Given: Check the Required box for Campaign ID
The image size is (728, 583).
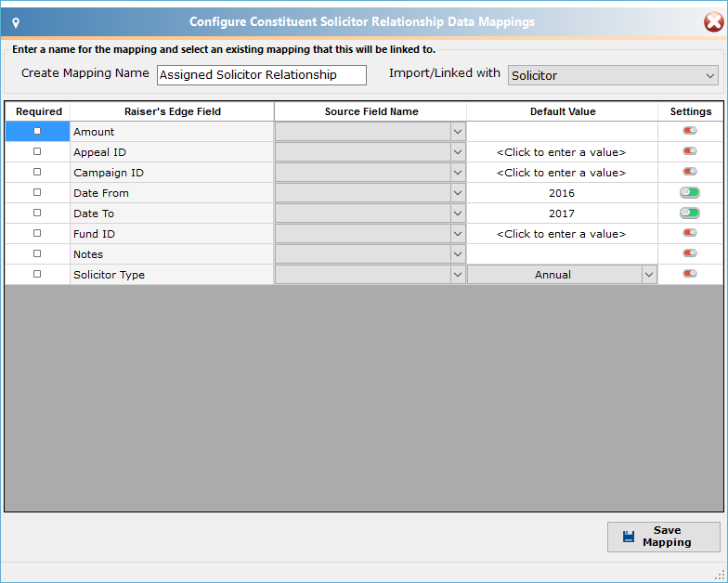Looking at the screenshot, I should click(x=37, y=173).
